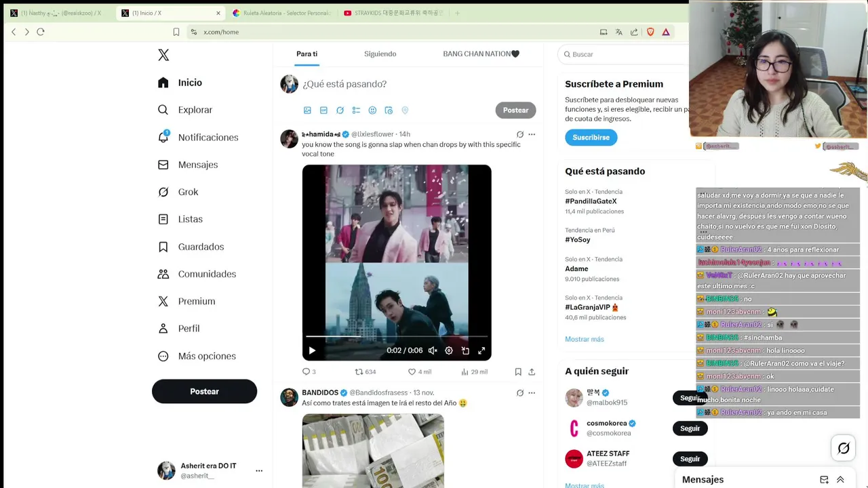
Task: Click Grok icon on hamida's post
Action: 520,134
